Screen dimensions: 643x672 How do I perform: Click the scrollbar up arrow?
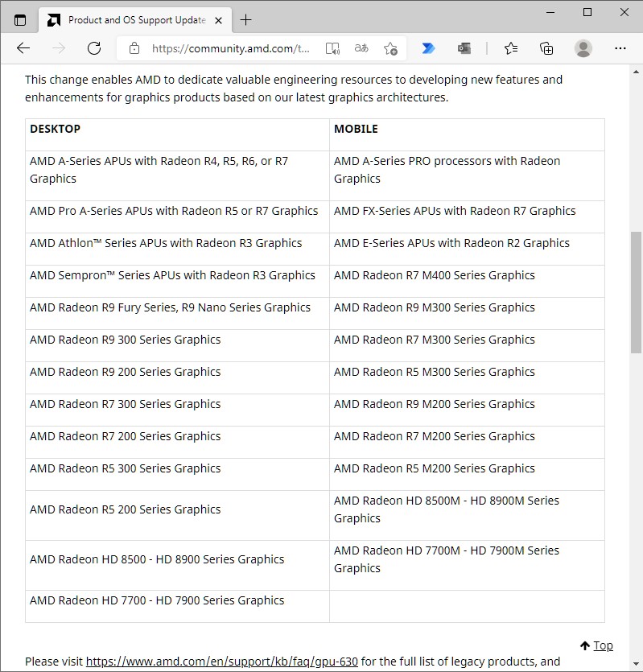click(636, 72)
